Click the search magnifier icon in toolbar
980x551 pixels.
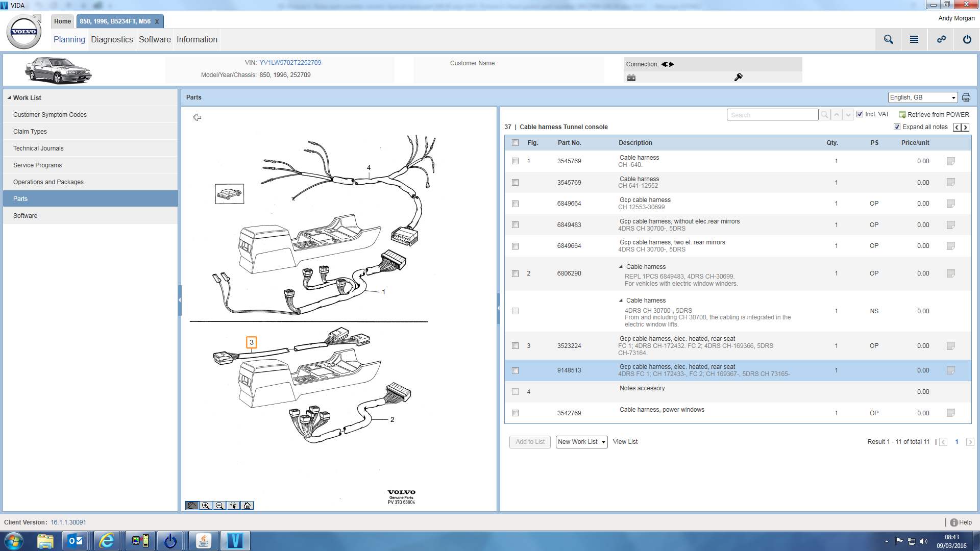888,40
